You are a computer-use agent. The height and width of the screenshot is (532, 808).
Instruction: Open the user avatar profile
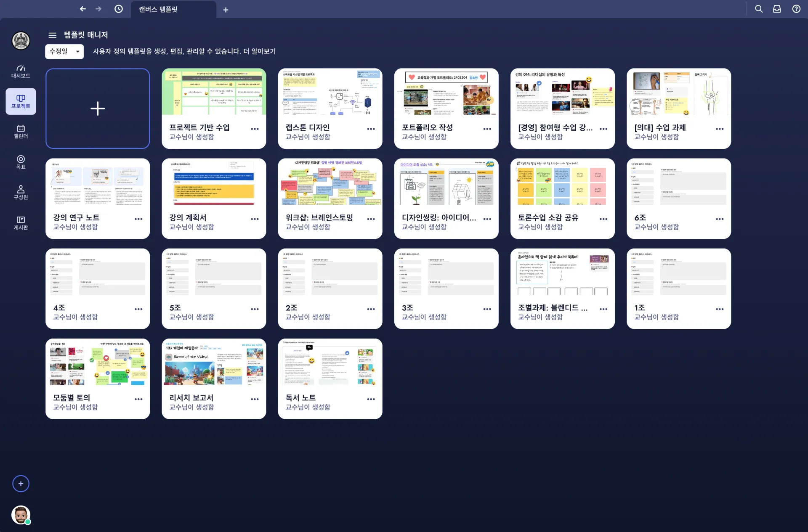pyautogui.click(x=21, y=515)
